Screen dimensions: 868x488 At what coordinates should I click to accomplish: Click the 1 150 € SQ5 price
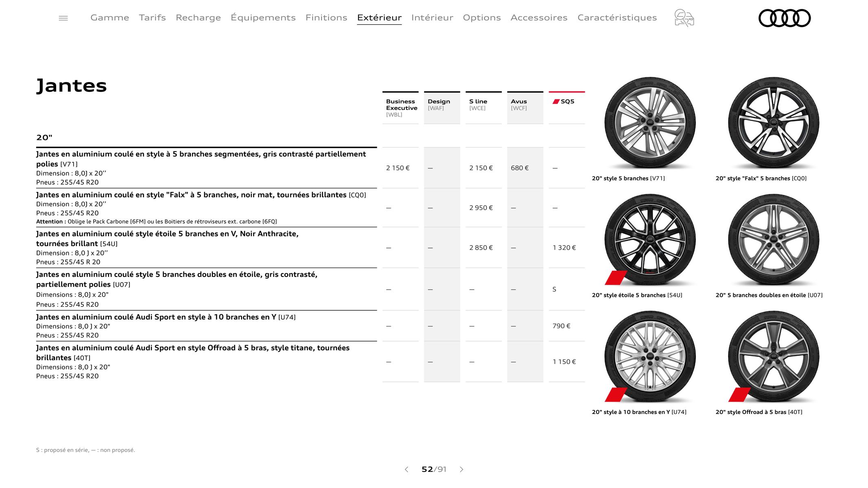point(564,362)
